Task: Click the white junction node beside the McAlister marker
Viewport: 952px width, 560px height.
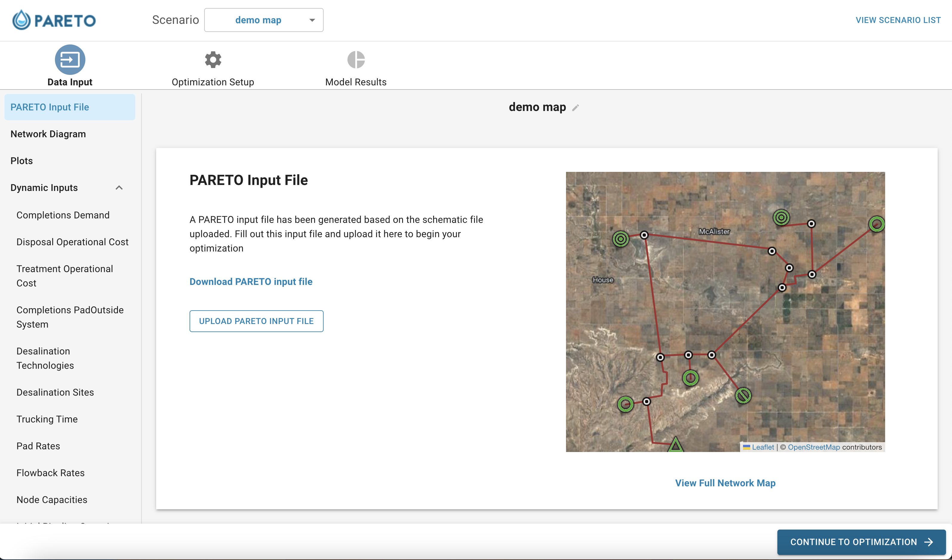Action: click(x=811, y=224)
